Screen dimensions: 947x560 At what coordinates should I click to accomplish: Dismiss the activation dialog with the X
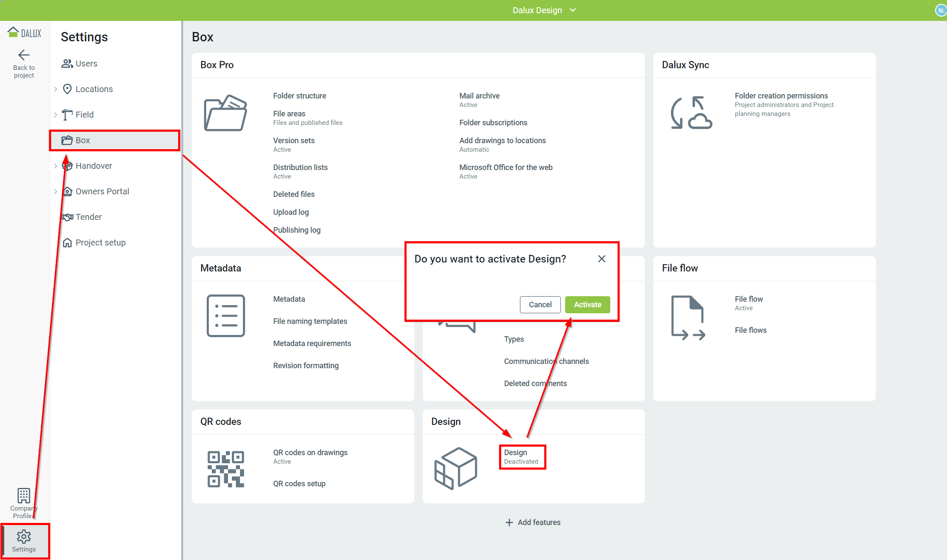pos(601,258)
